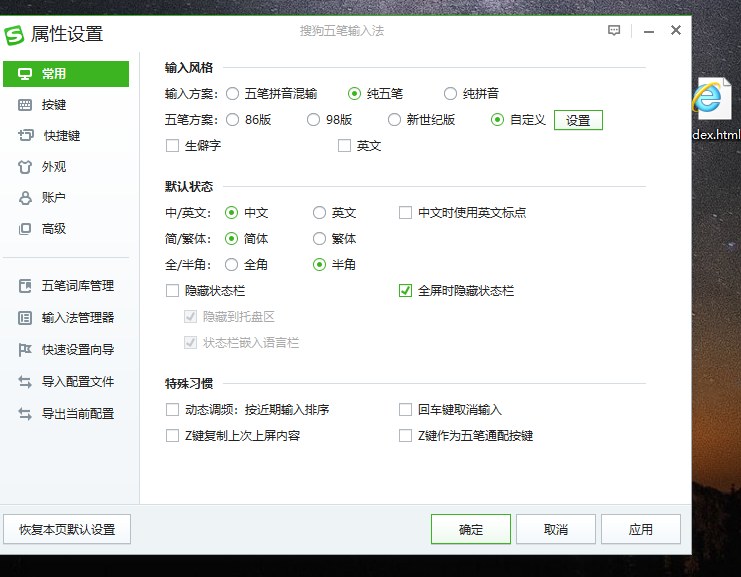
Task: Choose 导入配置文件 in the sidebar
Action: pyautogui.click(x=66, y=382)
